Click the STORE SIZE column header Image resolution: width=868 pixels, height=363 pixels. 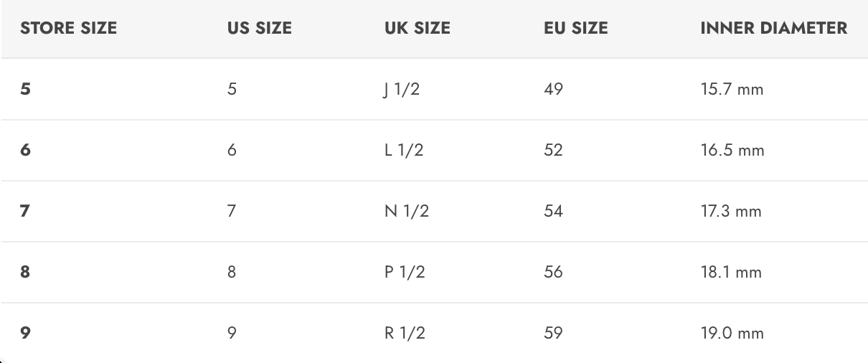click(68, 29)
